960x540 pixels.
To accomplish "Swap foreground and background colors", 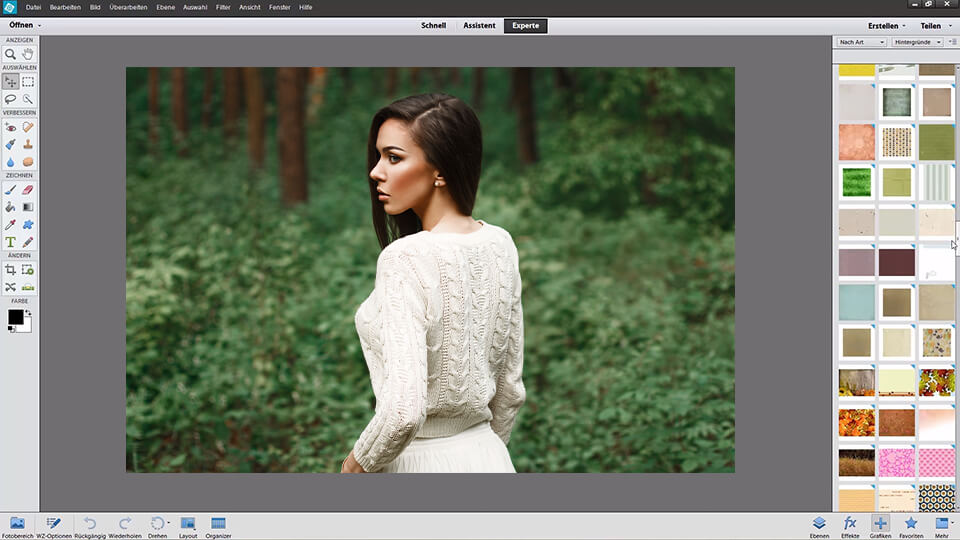I will [x=28, y=313].
